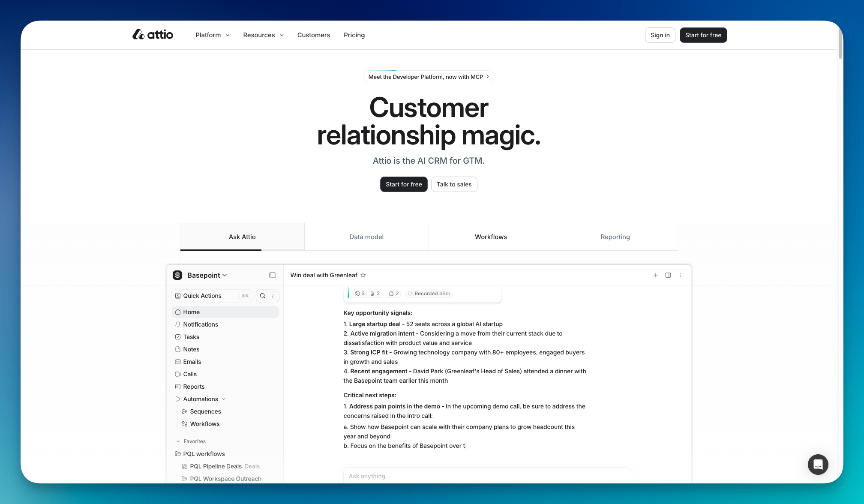Screen dimensions: 864x504
Task: Switch to the Ask Attio tab
Action: click(242, 237)
